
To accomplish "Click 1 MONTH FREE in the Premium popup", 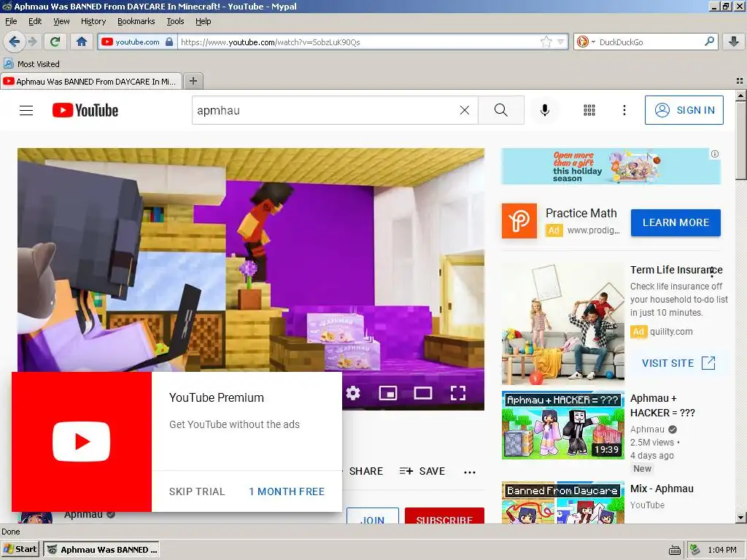I will [286, 491].
